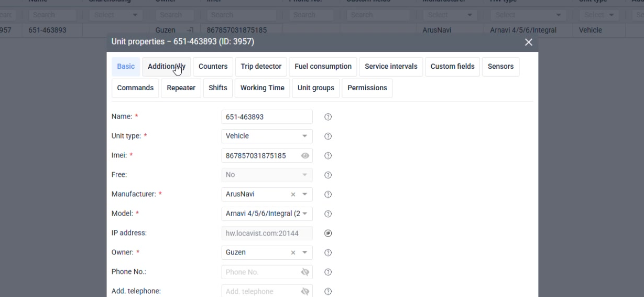Open Shareholding Select filter in table header
Viewport: 644px width, 297px height.
[x=116, y=15]
